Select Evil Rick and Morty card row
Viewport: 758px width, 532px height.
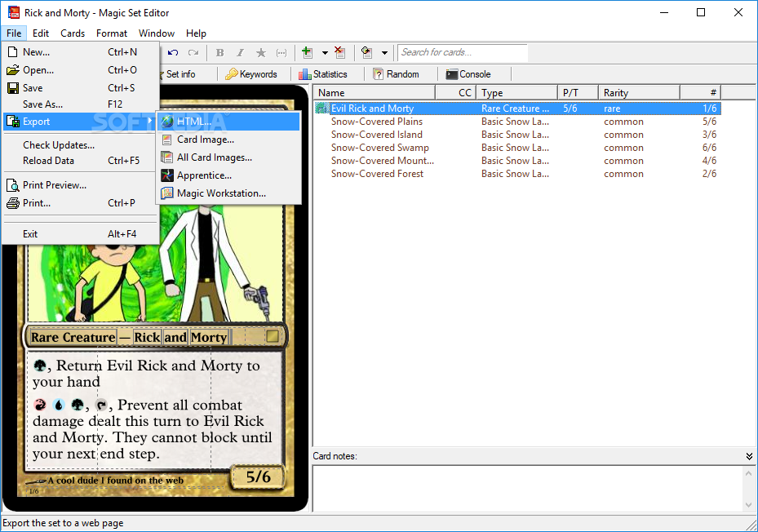coord(517,109)
